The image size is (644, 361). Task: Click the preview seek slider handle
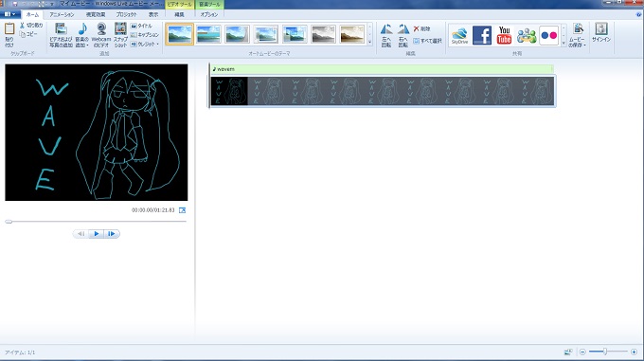pyautogui.click(x=9, y=222)
